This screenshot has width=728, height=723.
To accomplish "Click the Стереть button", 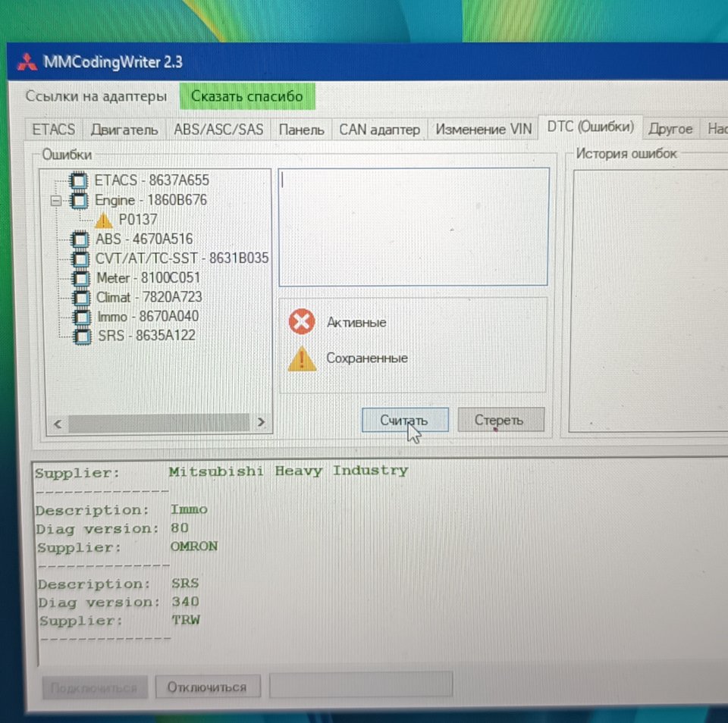I will 500,420.
